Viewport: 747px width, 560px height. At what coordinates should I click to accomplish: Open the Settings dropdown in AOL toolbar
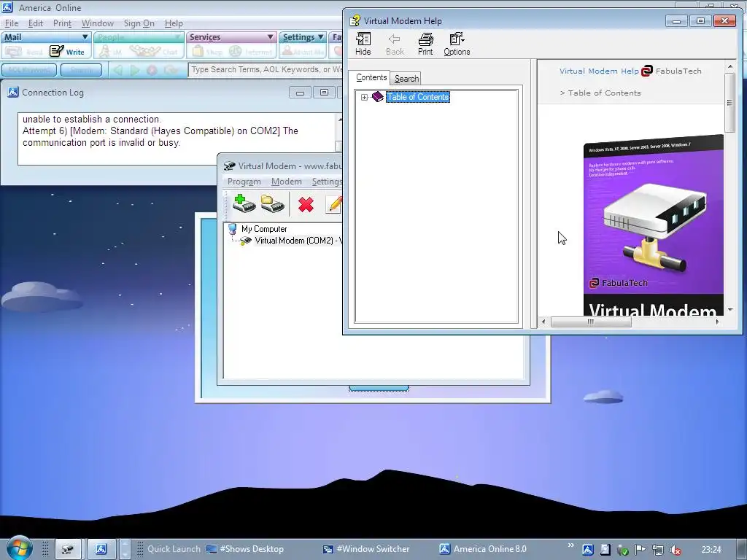[x=321, y=37]
